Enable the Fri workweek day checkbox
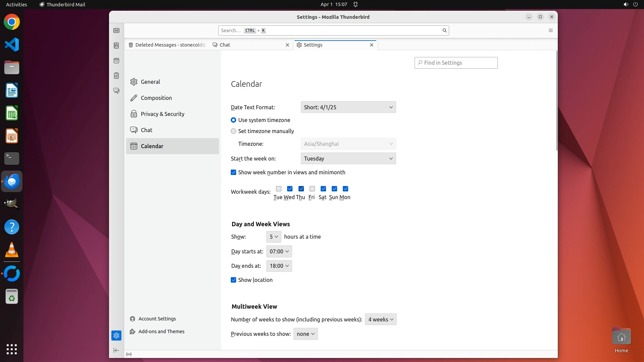This screenshot has height=362, width=644. coord(312,189)
